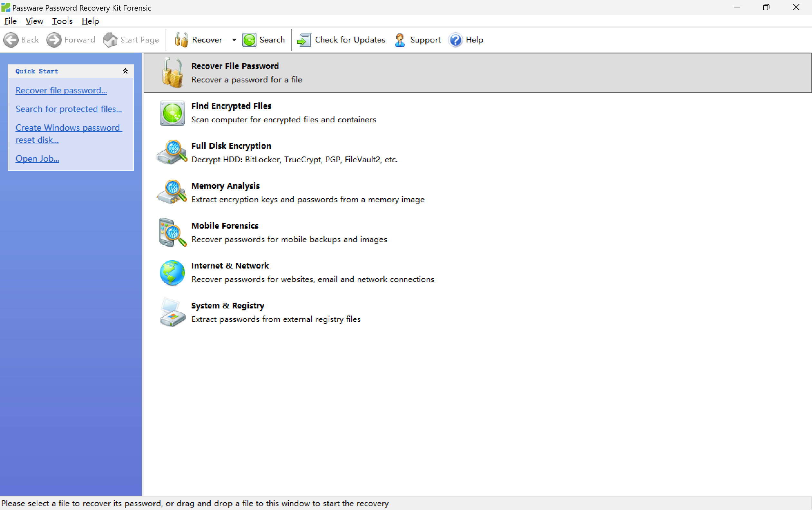Screen dimensions: 812x510
Task: Click Search for protected files link
Action: (68, 109)
